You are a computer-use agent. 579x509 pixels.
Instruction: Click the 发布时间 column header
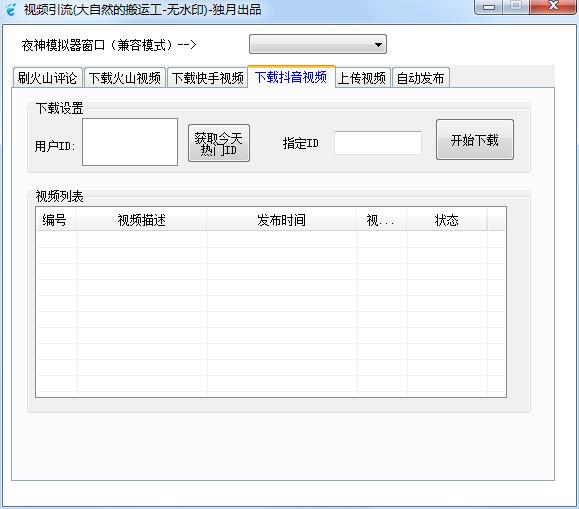(x=282, y=220)
